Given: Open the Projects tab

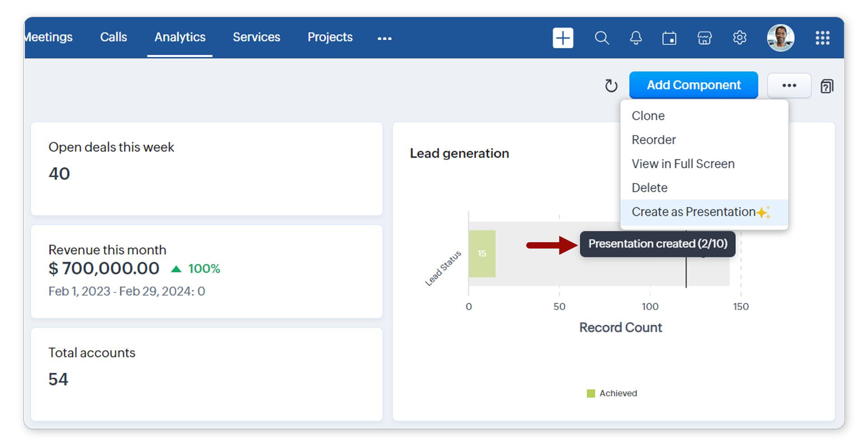Looking at the screenshot, I should 330,37.
